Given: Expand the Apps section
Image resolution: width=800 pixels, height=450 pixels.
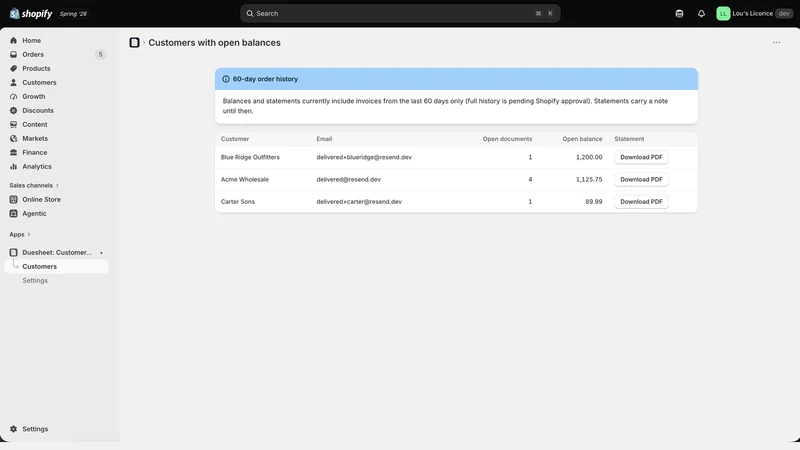Looking at the screenshot, I should click(20, 235).
